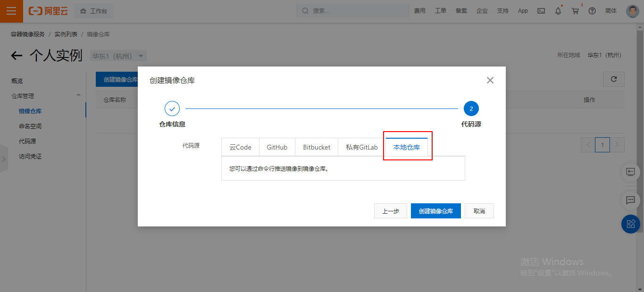Click the 操作 column header
Viewport: 644px width, 292px height.
[x=589, y=100]
